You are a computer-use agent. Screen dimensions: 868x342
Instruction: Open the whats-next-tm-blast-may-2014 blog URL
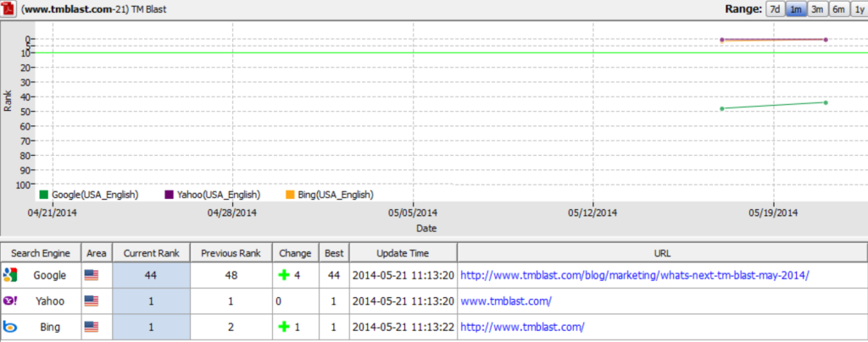click(x=635, y=275)
